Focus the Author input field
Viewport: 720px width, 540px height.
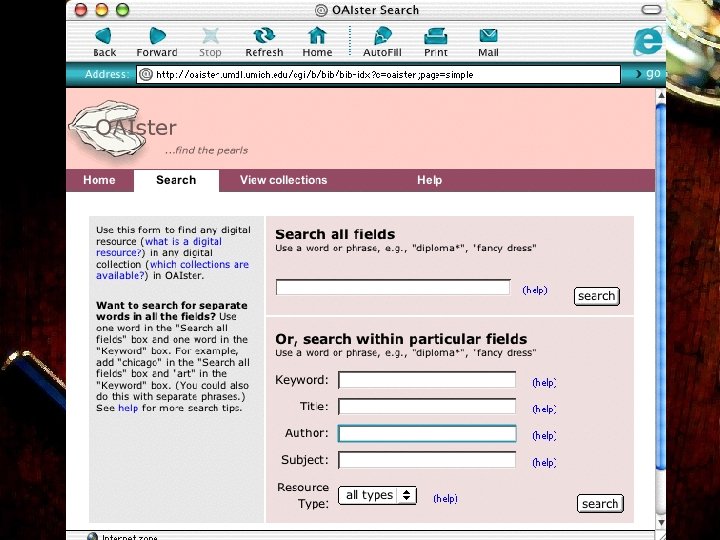(x=427, y=433)
